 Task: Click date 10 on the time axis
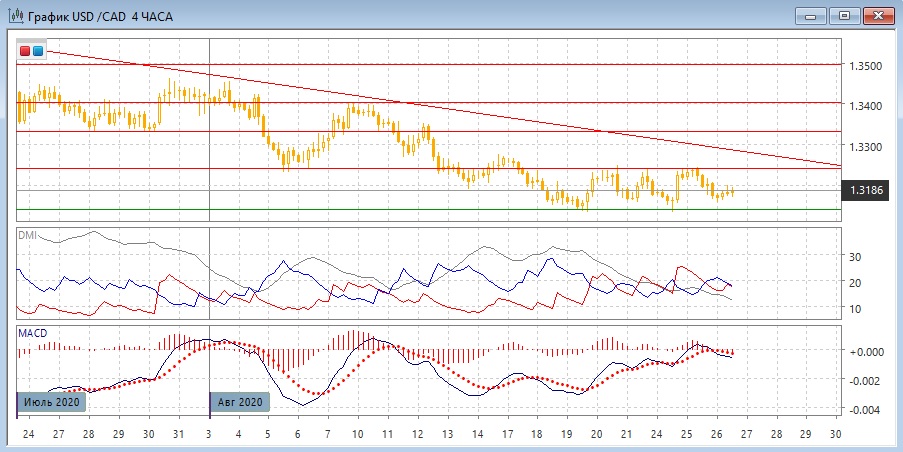point(357,436)
